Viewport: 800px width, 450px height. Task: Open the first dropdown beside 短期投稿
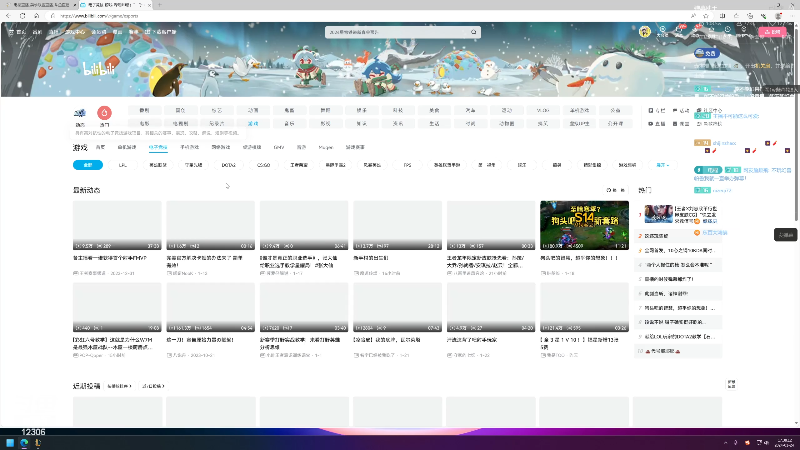pos(119,386)
